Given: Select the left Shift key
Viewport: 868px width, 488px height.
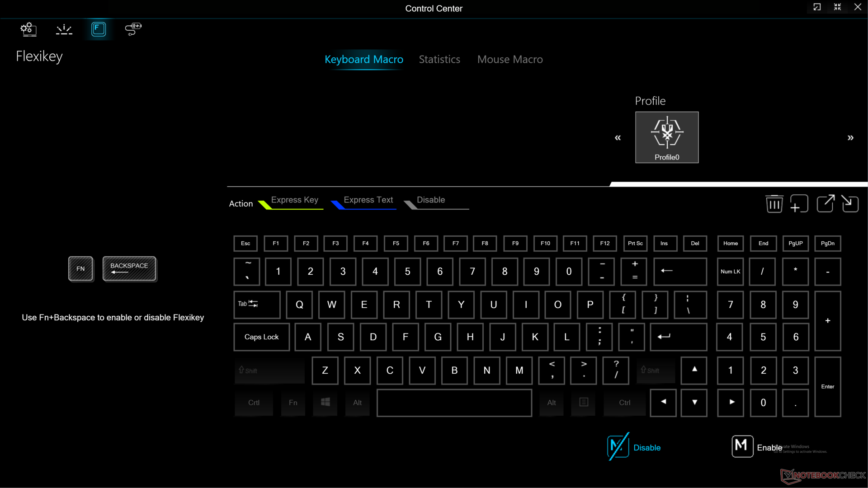Looking at the screenshot, I should click(x=269, y=371).
